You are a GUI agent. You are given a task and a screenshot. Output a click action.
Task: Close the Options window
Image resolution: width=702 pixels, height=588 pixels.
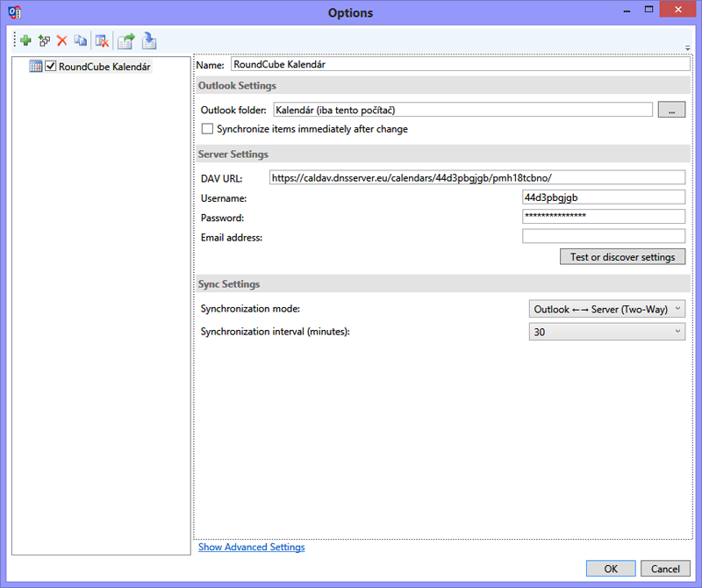(x=677, y=10)
